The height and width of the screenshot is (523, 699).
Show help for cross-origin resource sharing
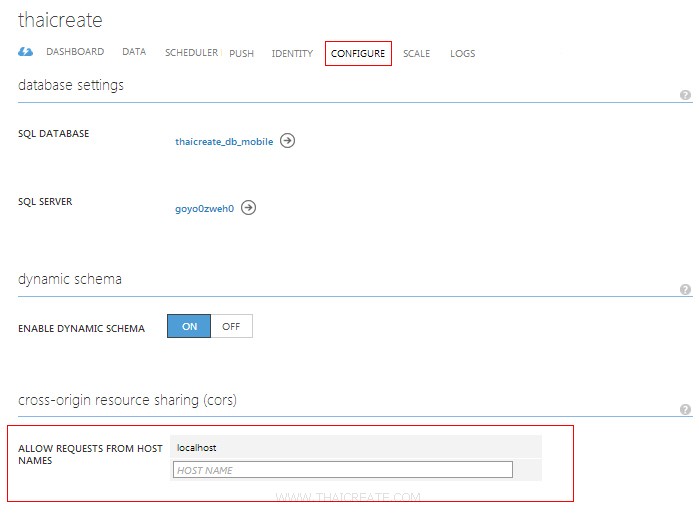(x=685, y=409)
